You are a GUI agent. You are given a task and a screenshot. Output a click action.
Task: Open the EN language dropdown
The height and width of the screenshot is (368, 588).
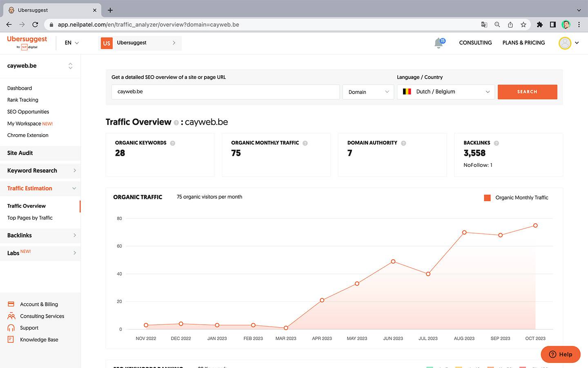tap(71, 43)
